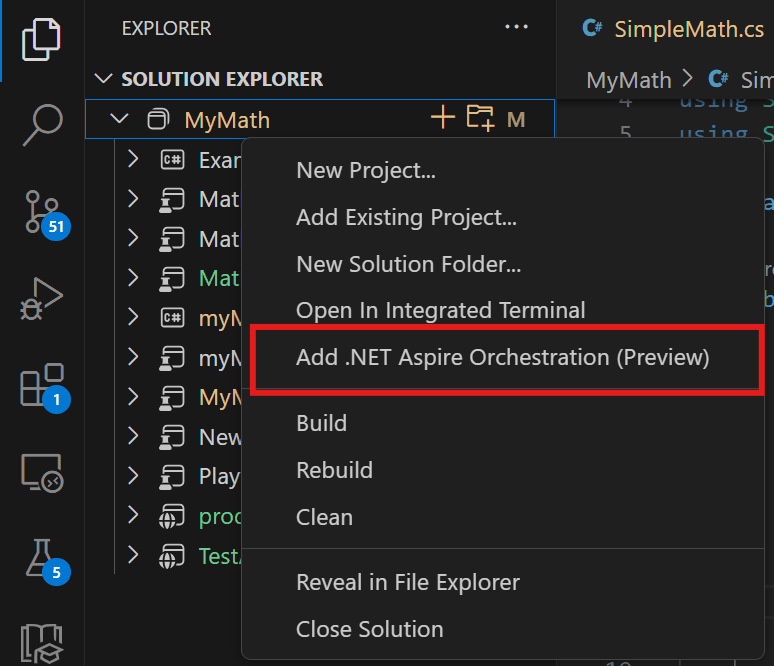Click the C# icon on the SimpleMath.cs tab
The height and width of the screenshot is (666, 774).
click(x=592, y=28)
